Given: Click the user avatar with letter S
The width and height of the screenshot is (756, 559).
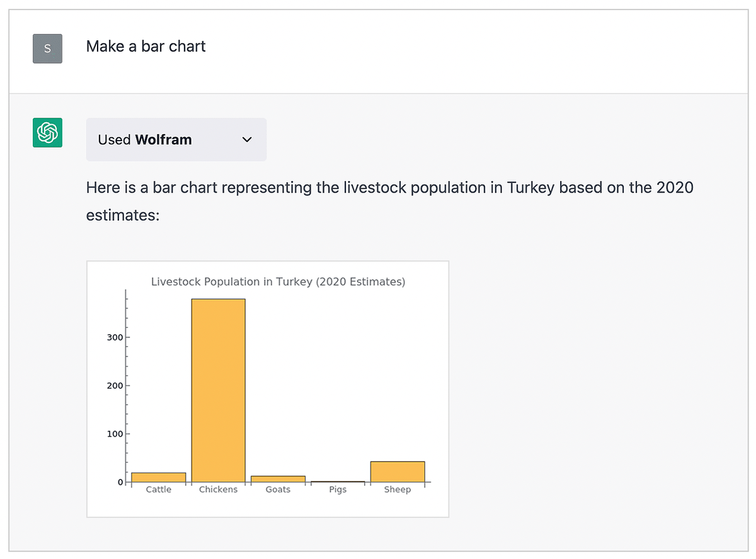Looking at the screenshot, I should click(x=47, y=49).
